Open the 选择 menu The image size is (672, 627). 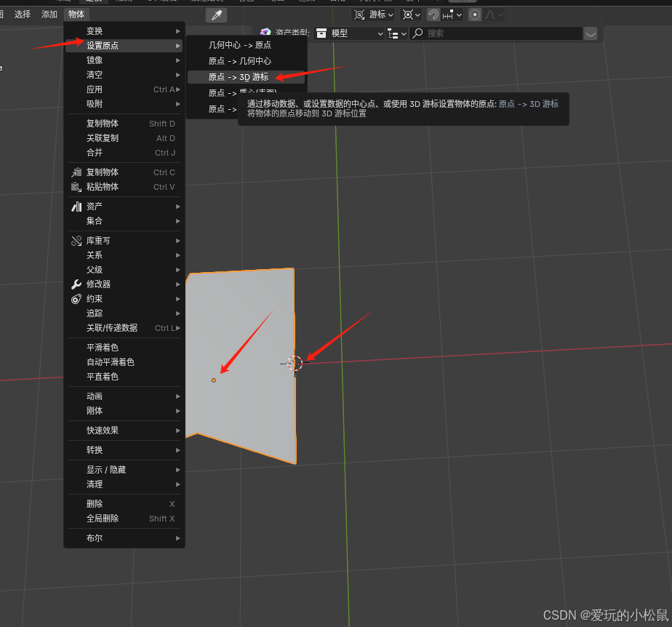(23, 15)
